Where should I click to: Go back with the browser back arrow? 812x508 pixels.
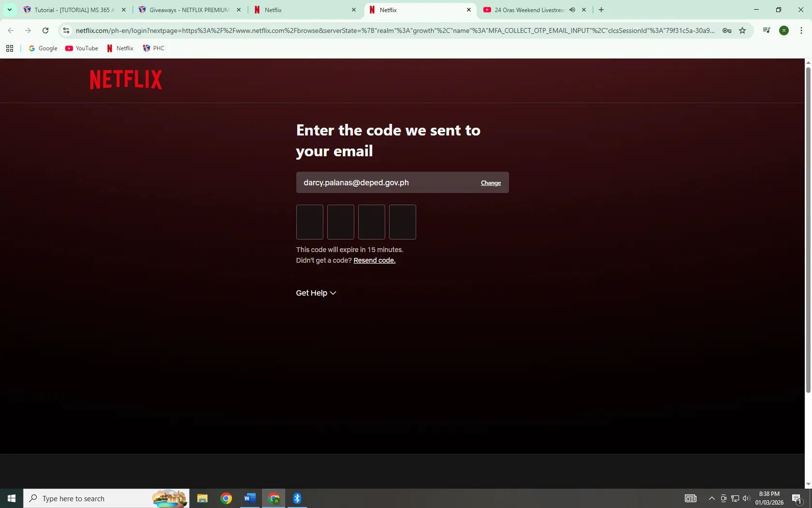tap(11, 30)
